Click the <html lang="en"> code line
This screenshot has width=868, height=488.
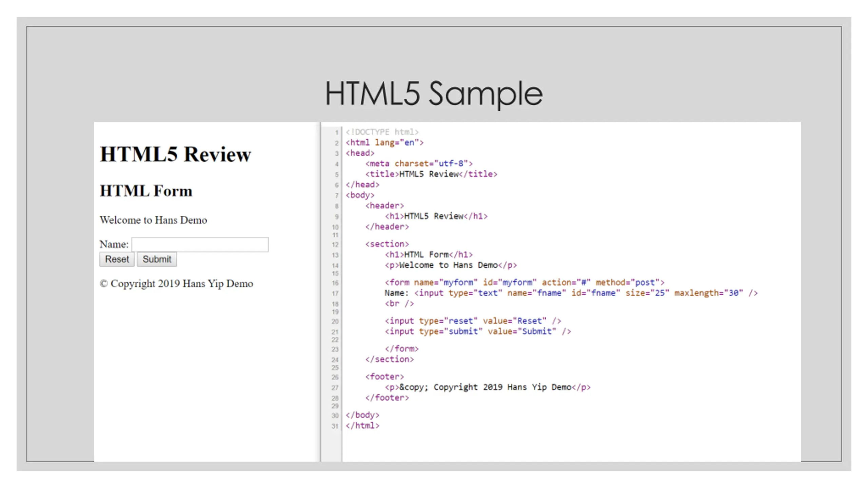pos(384,142)
